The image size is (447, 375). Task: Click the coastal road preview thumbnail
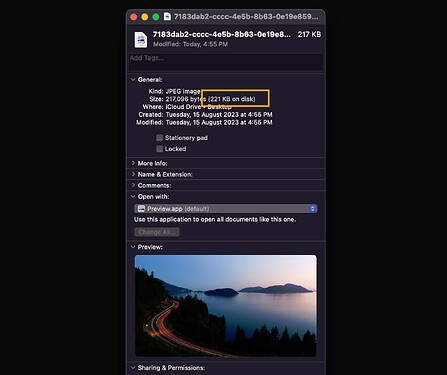coord(226,306)
